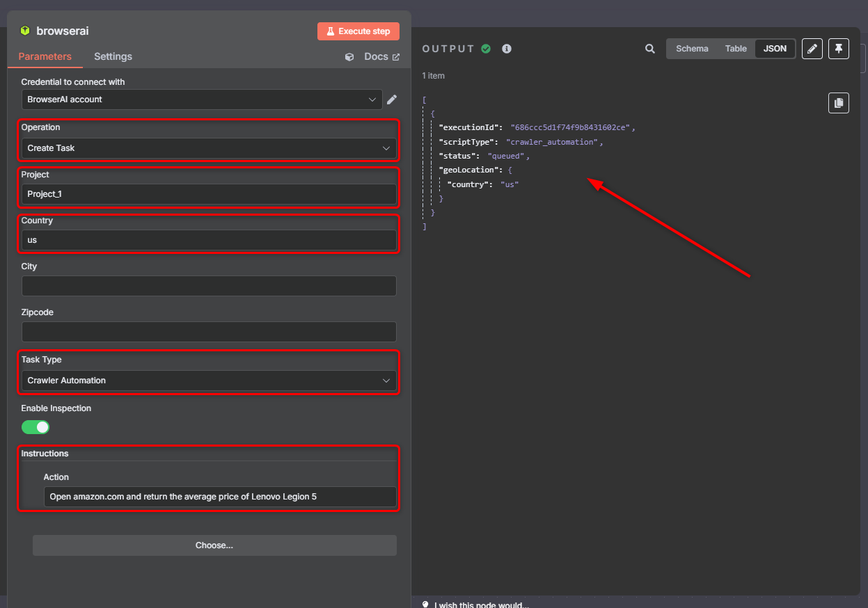
Task: Edit the BrowserAI account credential pencil icon
Action: (x=392, y=99)
